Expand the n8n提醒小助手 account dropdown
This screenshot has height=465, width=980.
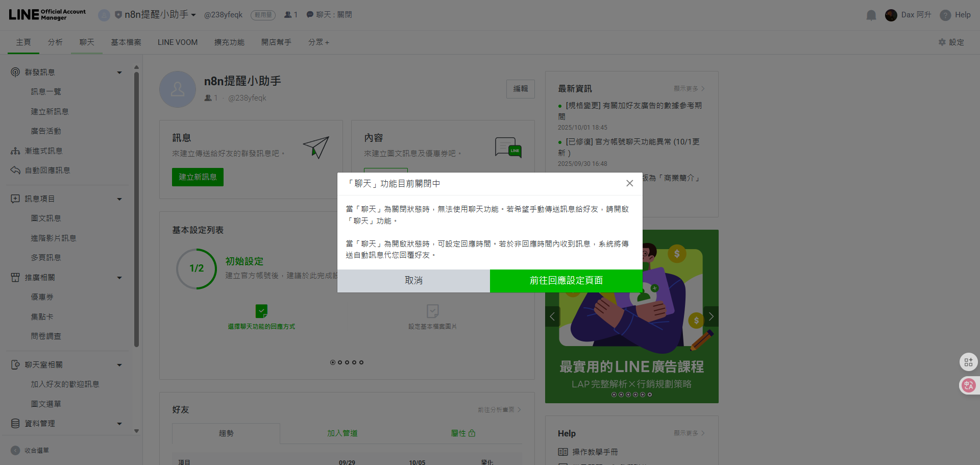[x=194, y=15]
